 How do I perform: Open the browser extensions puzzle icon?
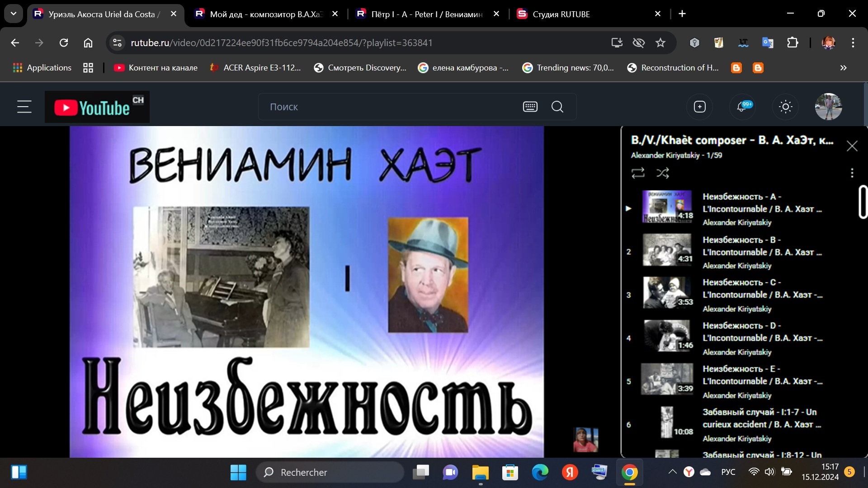(793, 43)
